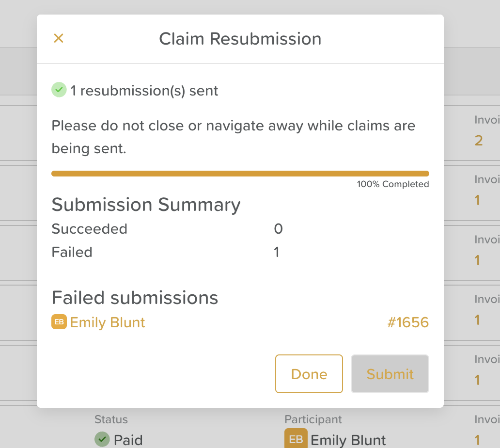The width and height of the screenshot is (500, 448).
Task: Click the Paid status text
Action: pos(128,440)
